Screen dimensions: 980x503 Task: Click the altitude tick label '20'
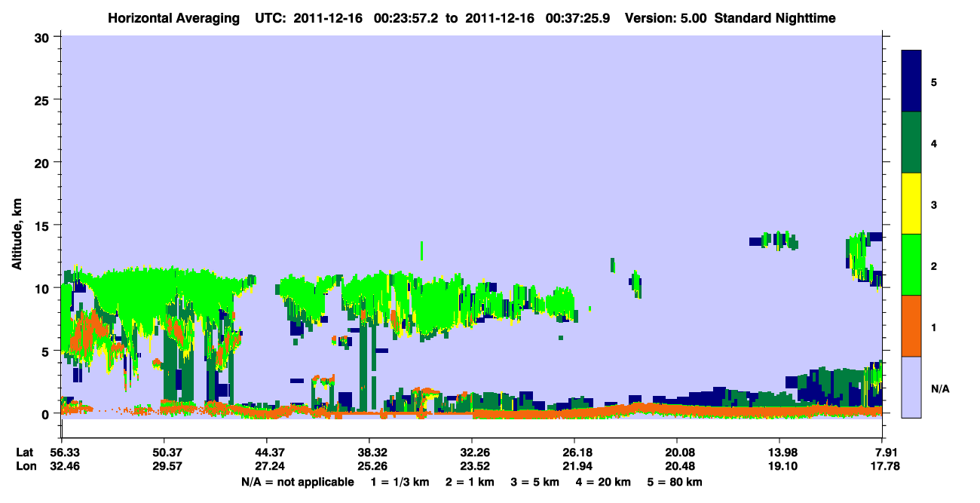tap(44, 162)
